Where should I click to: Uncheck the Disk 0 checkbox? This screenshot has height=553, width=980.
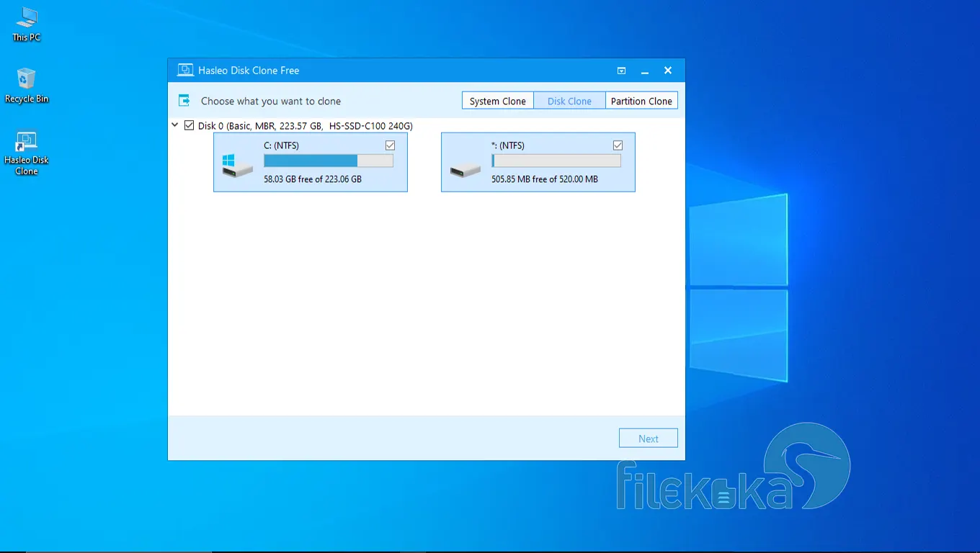190,125
